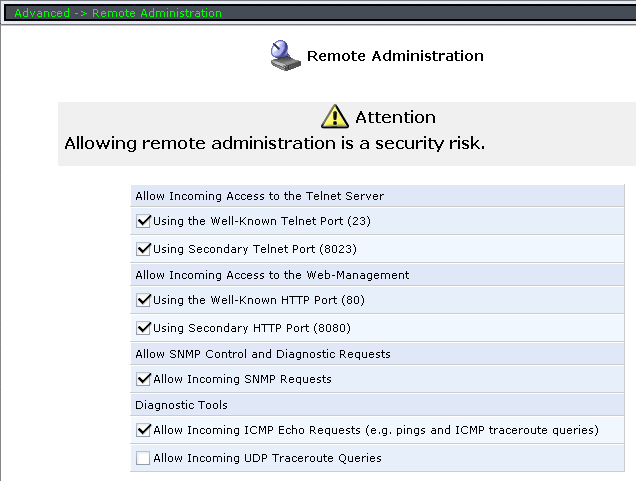Open Remote Administration breadcrumb link
Viewport: 636px width, 481px height.
157,14
